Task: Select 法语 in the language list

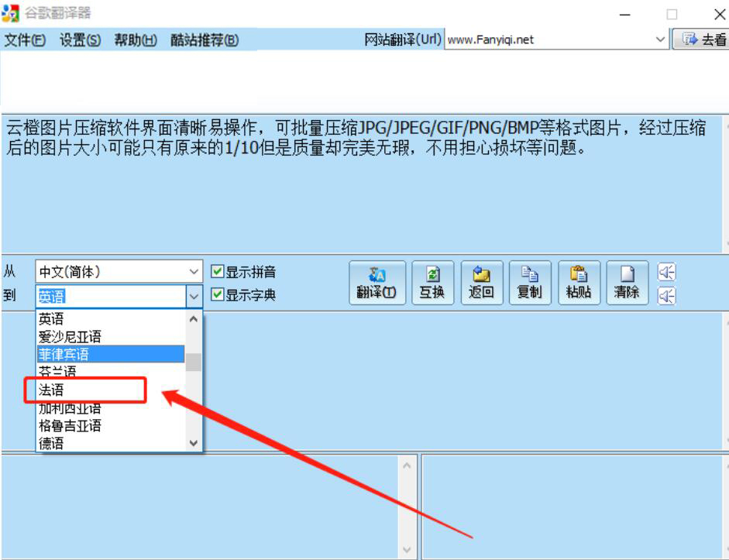Action: [111, 390]
